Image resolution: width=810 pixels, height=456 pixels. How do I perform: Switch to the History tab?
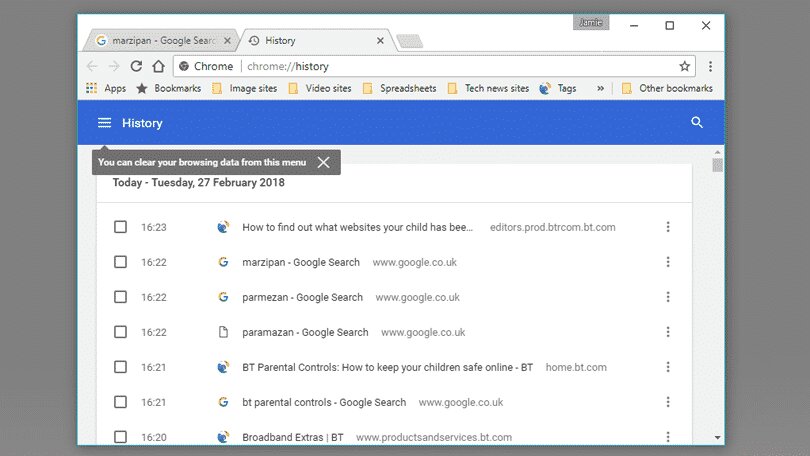pos(315,40)
